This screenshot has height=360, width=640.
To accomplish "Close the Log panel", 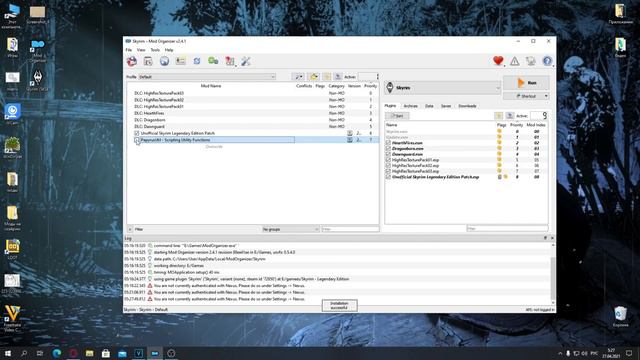I will click(x=552, y=238).
